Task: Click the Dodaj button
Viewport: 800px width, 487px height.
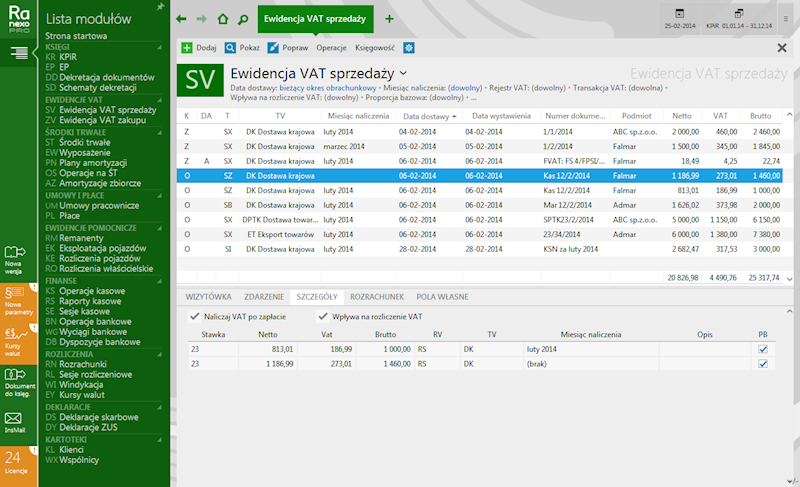Action: (x=199, y=47)
